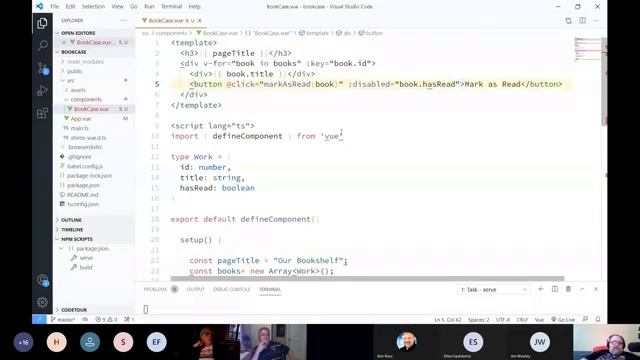Maximize the terminal panel with chevron
The image size is (640, 360).
coord(582,289)
